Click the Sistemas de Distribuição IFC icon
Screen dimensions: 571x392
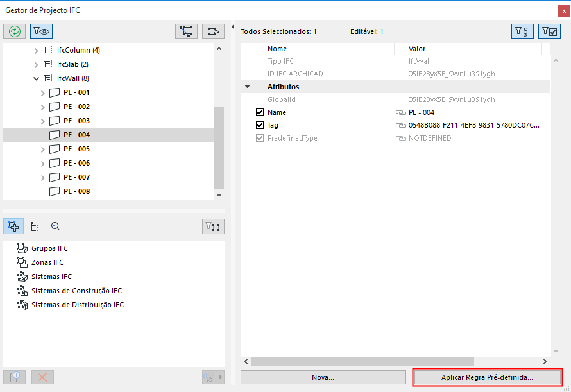(22, 305)
